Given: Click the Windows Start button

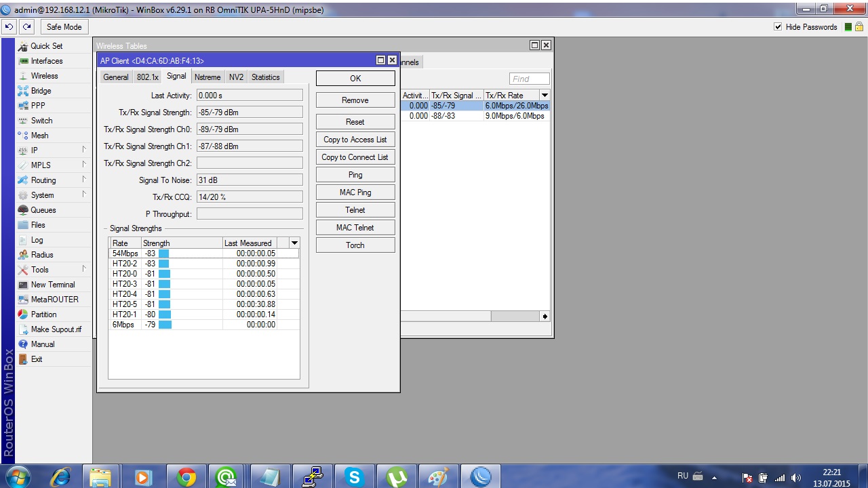Looking at the screenshot, I should tap(18, 476).
